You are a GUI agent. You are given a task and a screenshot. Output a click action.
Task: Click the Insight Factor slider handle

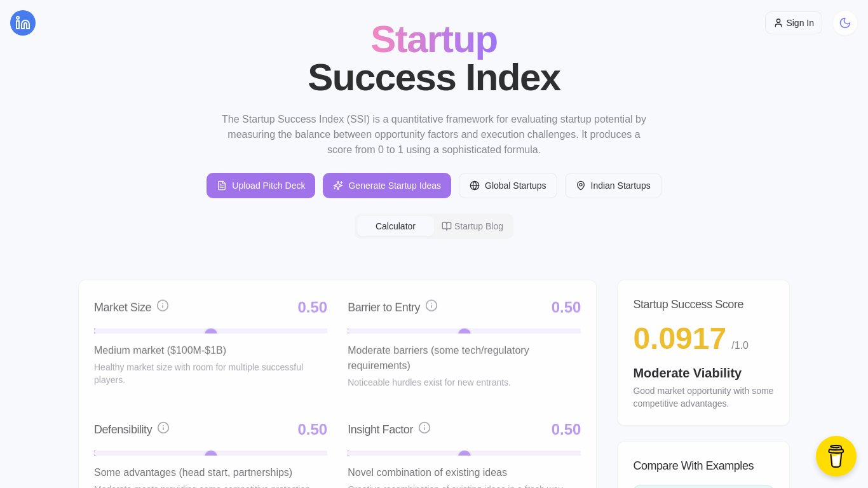point(465,454)
